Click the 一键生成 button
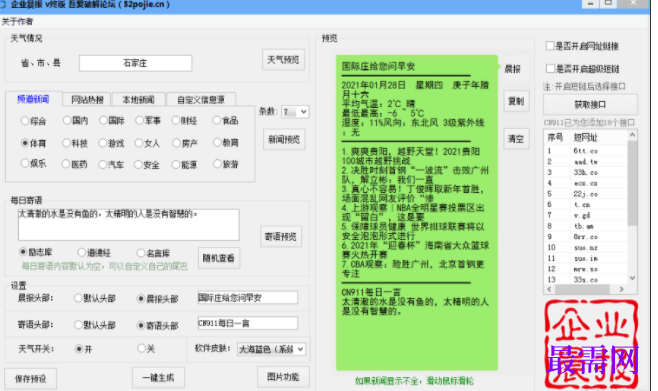Screen dimensions: 658x391 coord(158,378)
